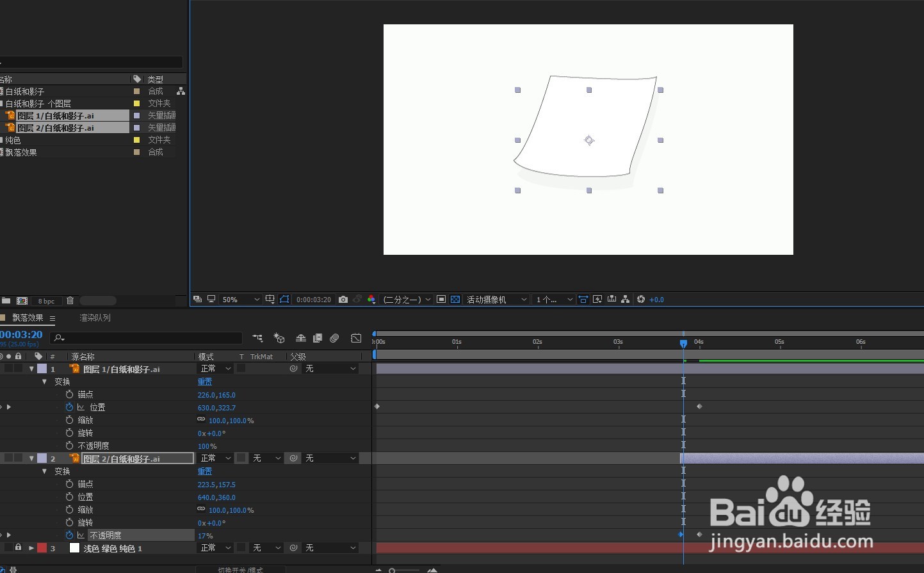
Task: Toggle position stopwatch for layer 1
Action: pos(69,407)
